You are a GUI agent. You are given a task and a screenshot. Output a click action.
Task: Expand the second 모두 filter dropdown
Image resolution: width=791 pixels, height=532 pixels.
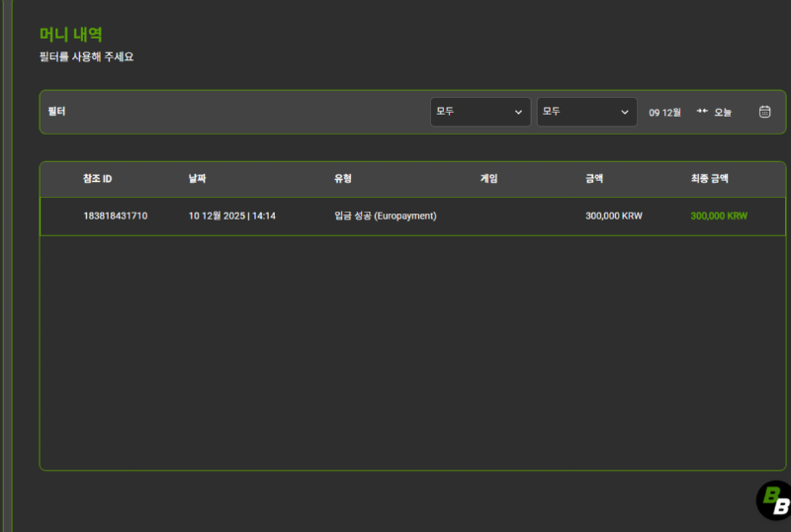[x=586, y=112]
